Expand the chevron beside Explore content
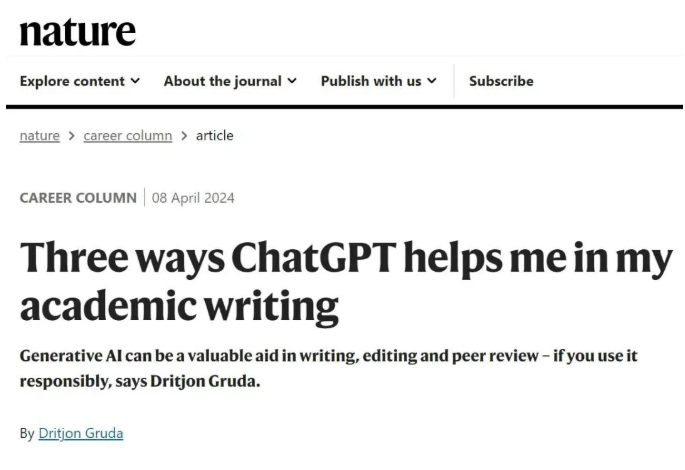Image resolution: width=685 pixels, height=470 pixels. [x=135, y=81]
